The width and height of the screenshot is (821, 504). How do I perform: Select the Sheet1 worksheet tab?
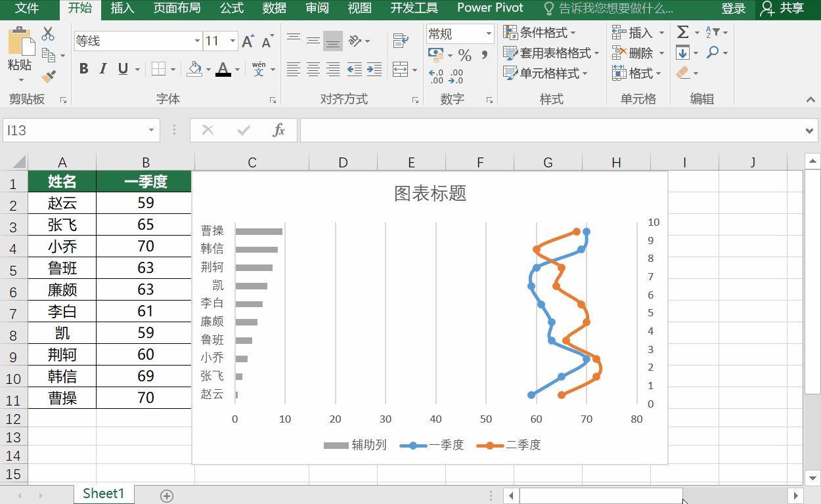point(104,493)
